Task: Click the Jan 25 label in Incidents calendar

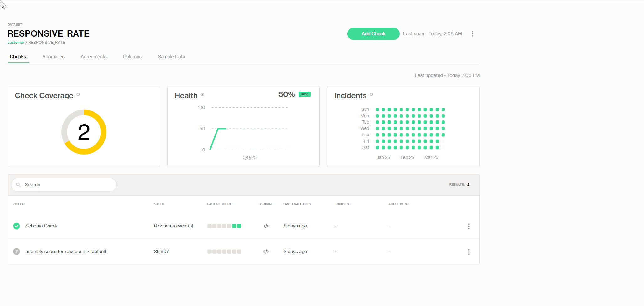Action: pyautogui.click(x=383, y=157)
